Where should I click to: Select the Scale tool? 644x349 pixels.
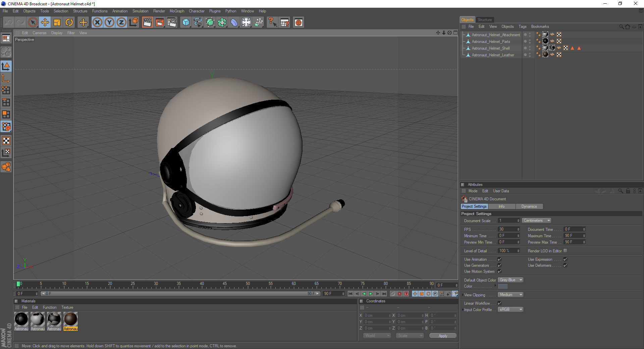coord(57,22)
